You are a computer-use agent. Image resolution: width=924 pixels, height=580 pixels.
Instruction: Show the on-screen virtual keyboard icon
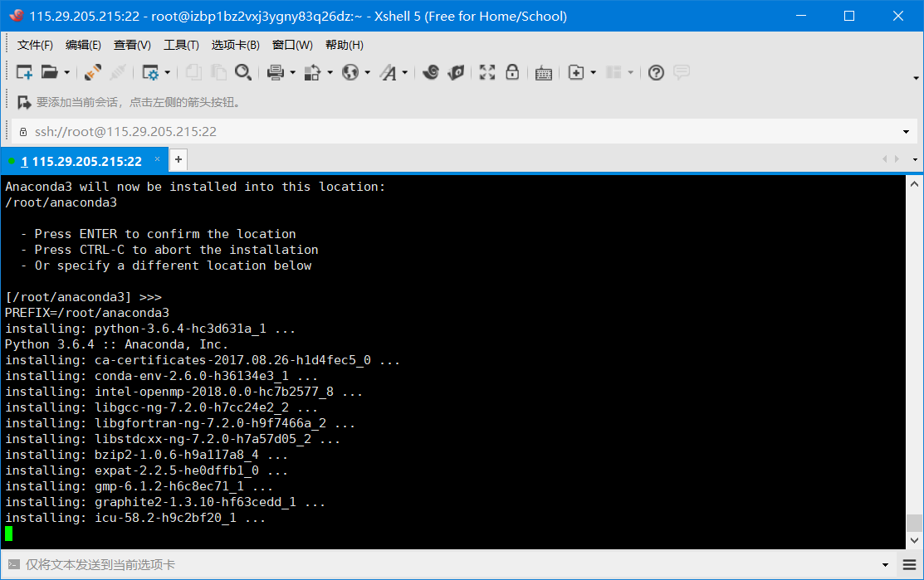[x=543, y=72]
